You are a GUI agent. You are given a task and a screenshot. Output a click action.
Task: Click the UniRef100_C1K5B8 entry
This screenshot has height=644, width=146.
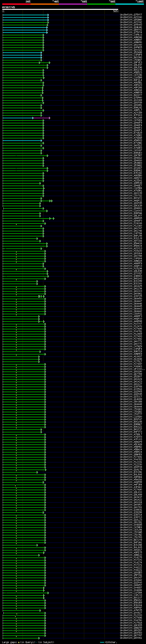point(131,77)
